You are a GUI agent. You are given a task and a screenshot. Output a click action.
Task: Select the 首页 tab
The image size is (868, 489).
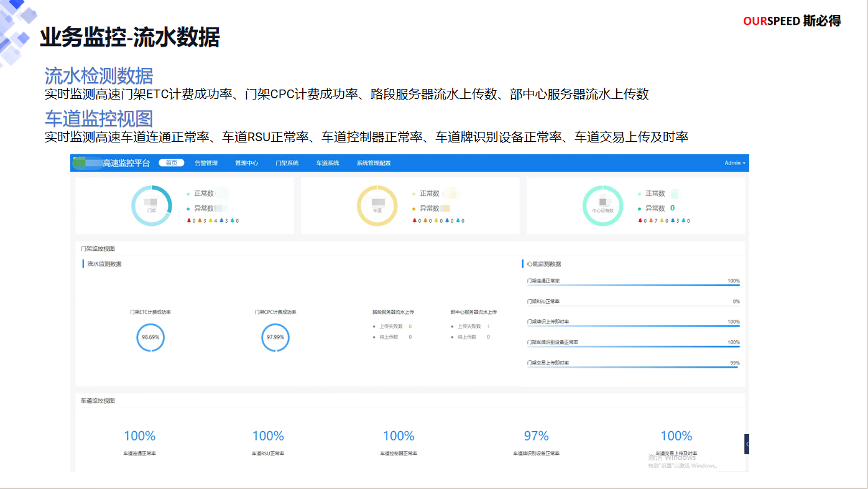[172, 163]
